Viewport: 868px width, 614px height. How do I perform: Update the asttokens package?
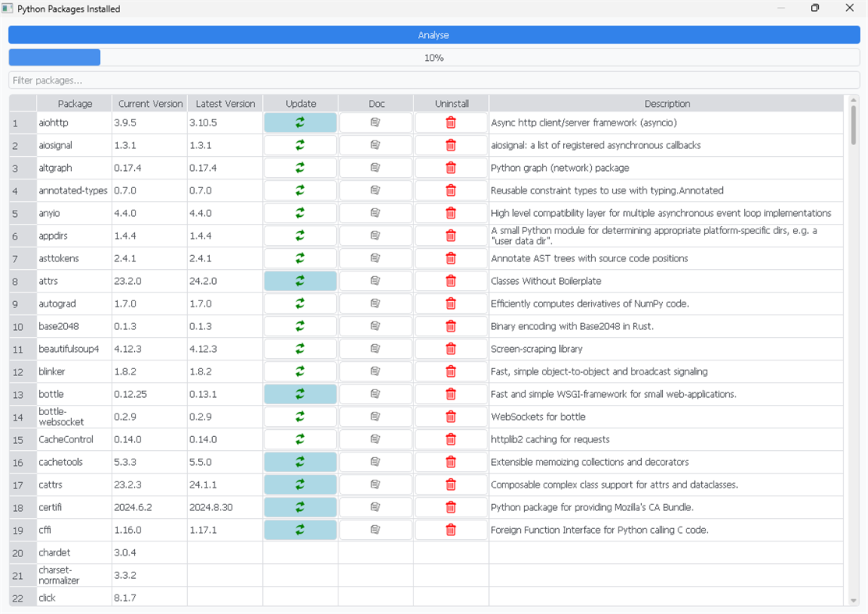300,258
